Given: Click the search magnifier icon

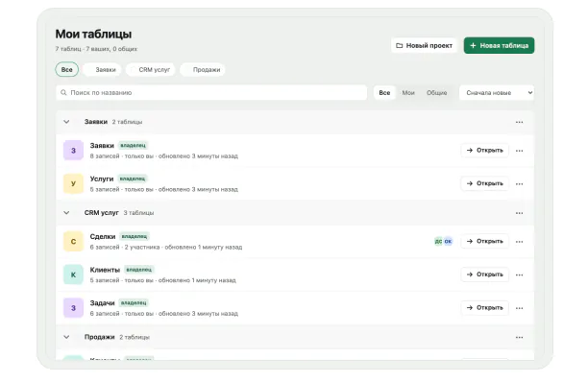Looking at the screenshot, I should (x=63, y=92).
